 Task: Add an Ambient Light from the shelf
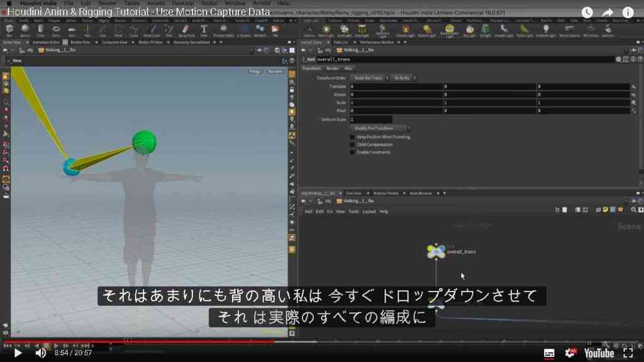click(546, 30)
